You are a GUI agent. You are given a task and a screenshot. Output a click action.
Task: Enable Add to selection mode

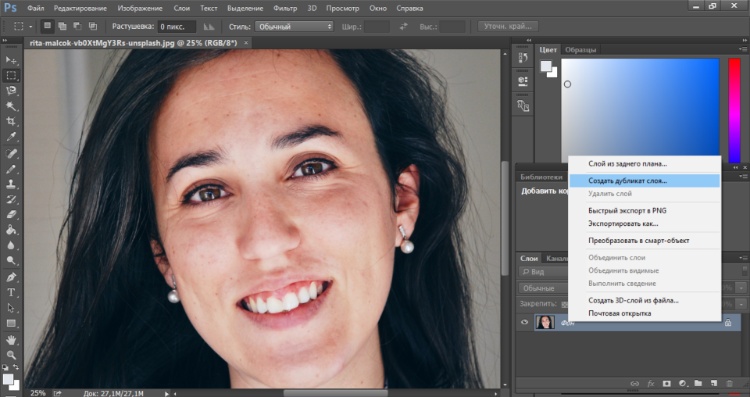(x=62, y=26)
